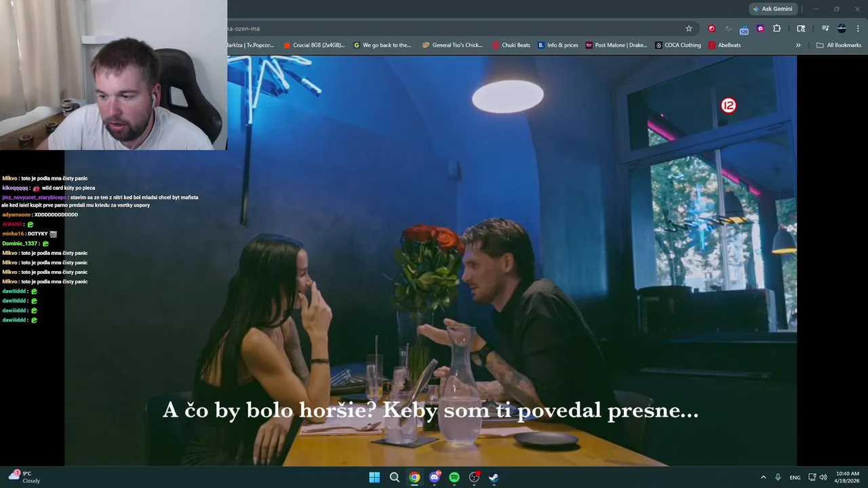This screenshot has width=868, height=488.
Task: Switch to Chrome in the taskbar
Action: point(414,477)
